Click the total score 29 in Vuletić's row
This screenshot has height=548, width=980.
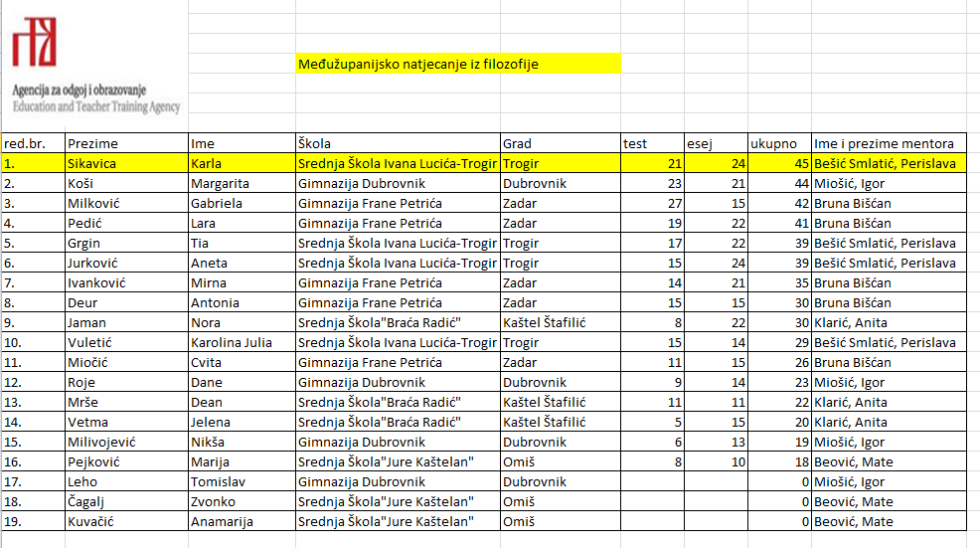point(780,342)
